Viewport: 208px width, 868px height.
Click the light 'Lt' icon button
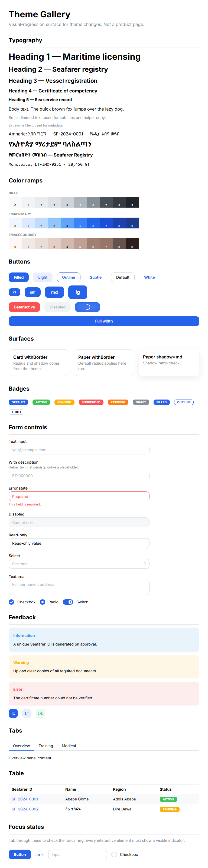(27, 713)
